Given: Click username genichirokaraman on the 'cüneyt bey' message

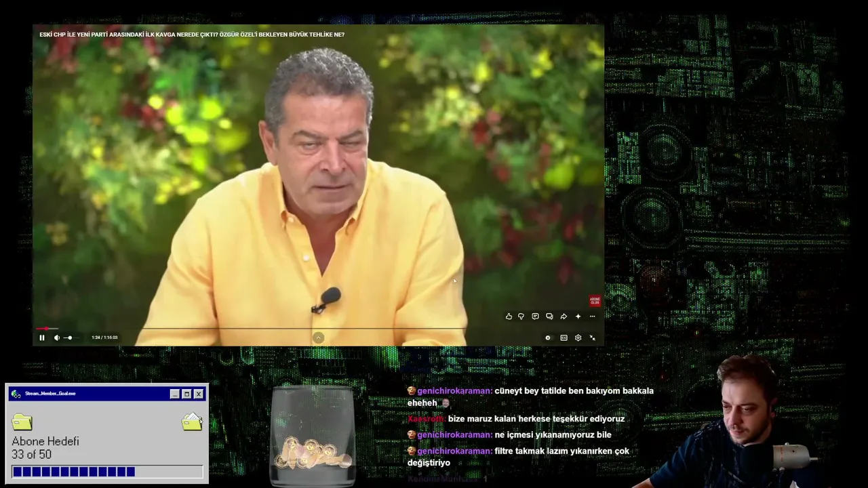Looking at the screenshot, I should pyautogui.click(x=455, y=391).
